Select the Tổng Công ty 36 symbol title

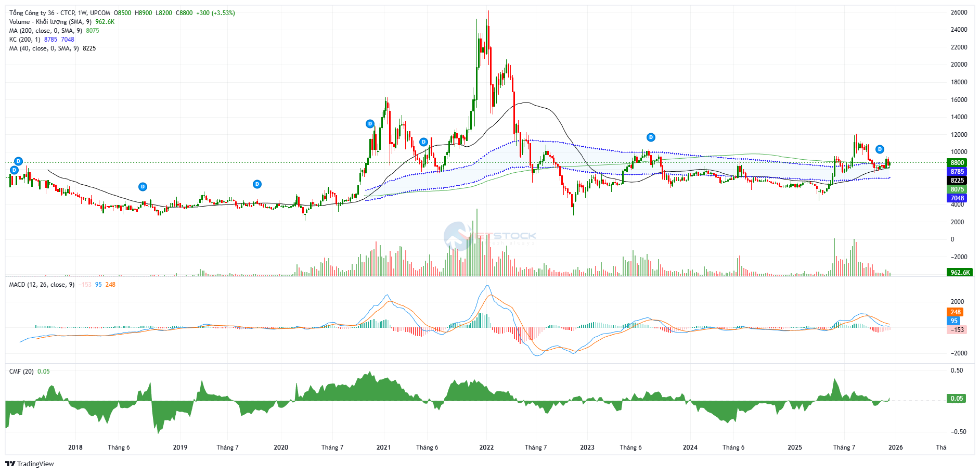tap(59, 13)
